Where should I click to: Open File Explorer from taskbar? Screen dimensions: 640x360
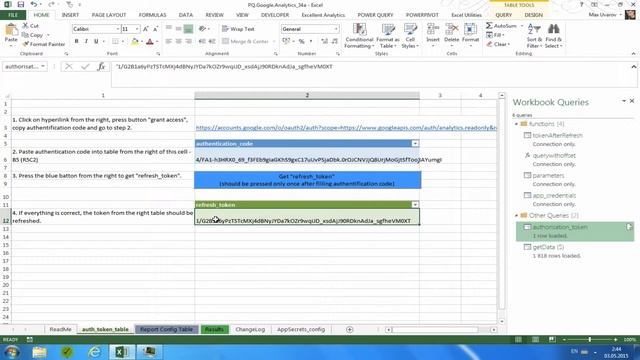39,352
